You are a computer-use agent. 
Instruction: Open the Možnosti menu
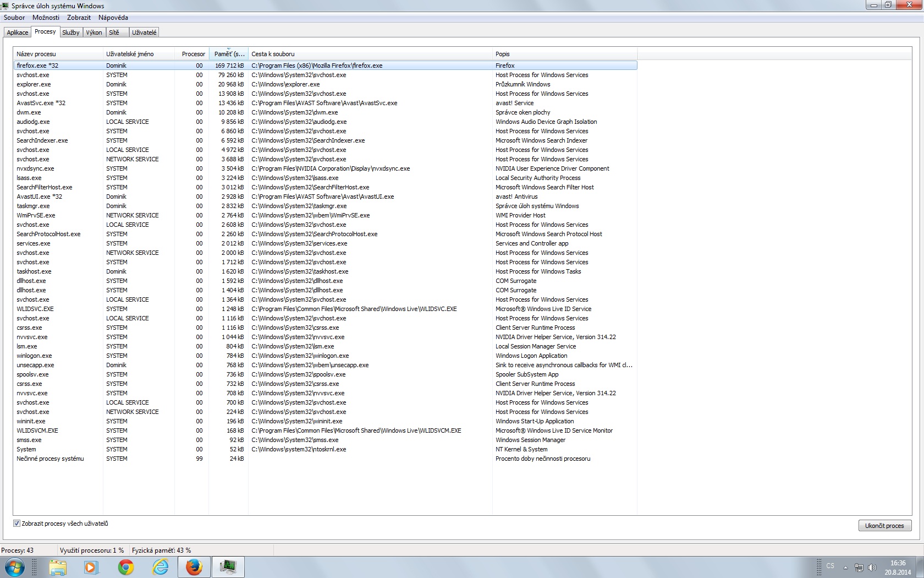point(46,18)
